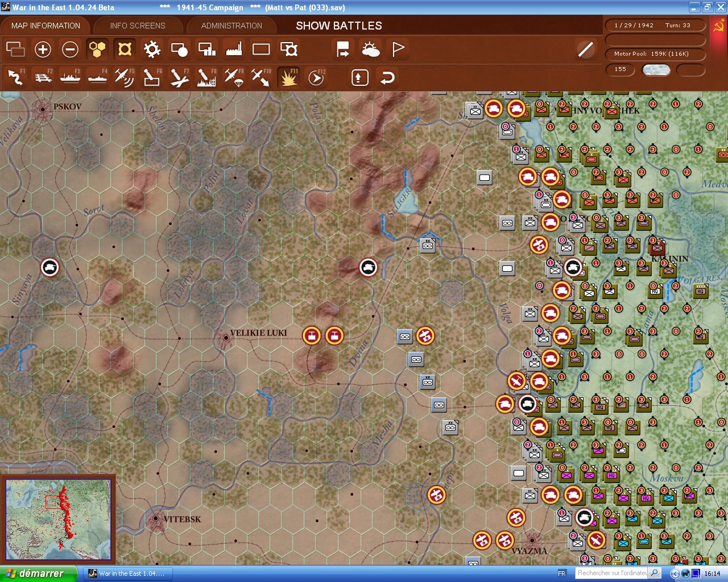Toggle the F11 show battles mode
The height and width of the screenshot is (582, 728).
point(288,77)
